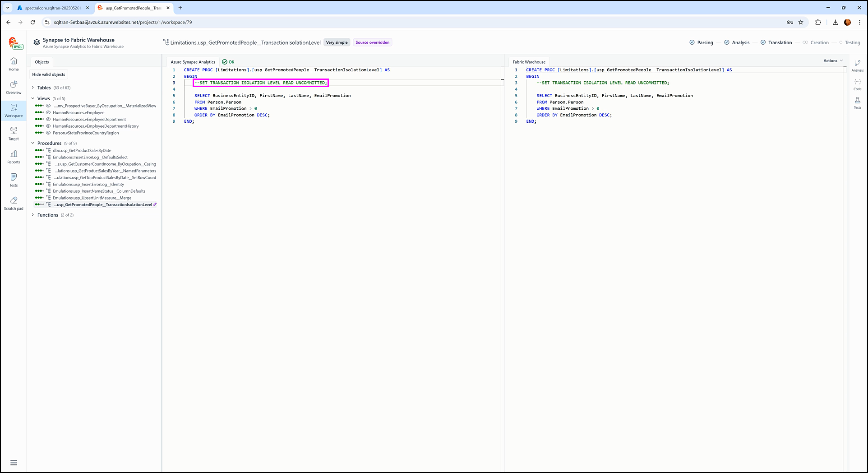The image size is (868, 473).
Task: Open the Tests panel icon on right
Action: tap(857, 102)
